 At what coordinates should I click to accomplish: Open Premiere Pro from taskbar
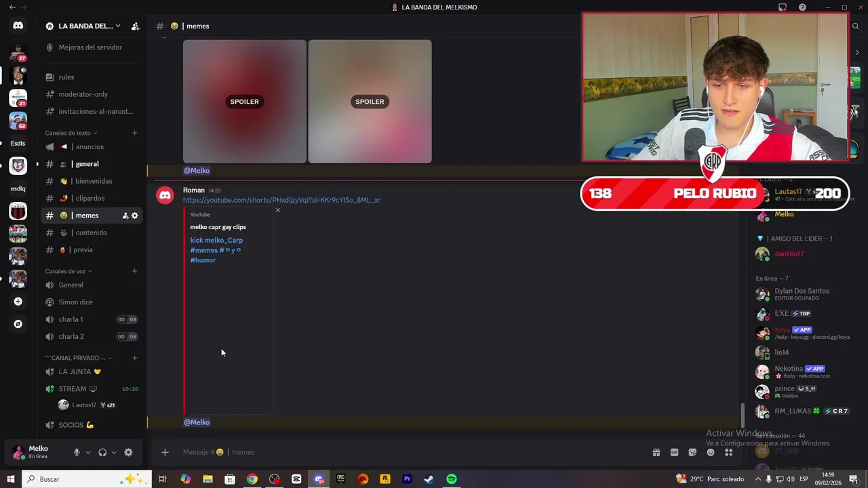(407, 479)
